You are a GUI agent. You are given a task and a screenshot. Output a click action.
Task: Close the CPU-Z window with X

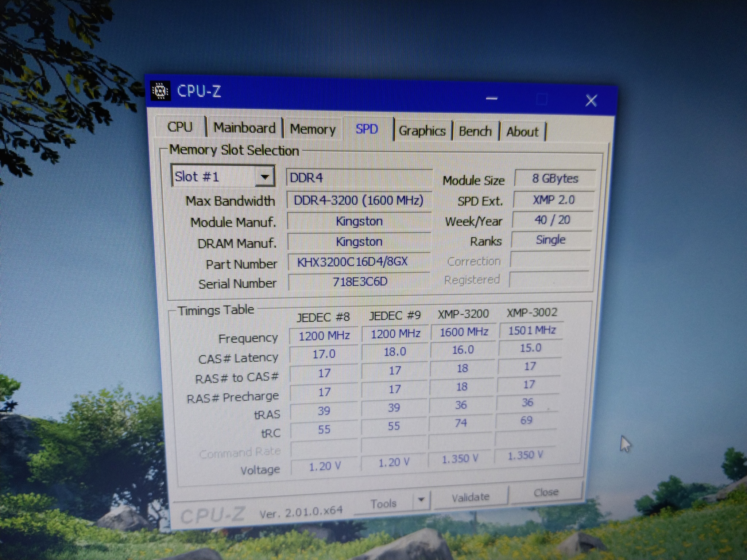click(591, 100)
